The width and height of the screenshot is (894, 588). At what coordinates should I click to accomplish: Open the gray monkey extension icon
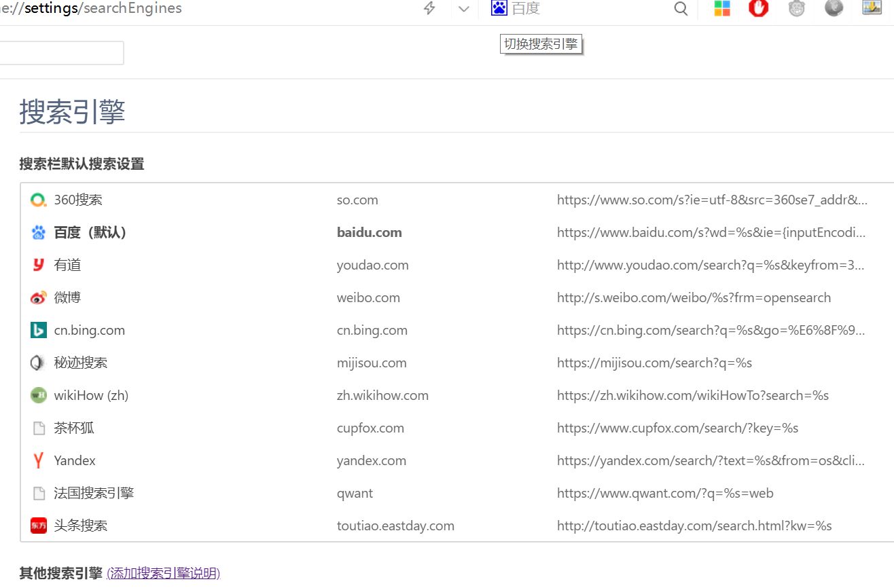click(796, 9)
